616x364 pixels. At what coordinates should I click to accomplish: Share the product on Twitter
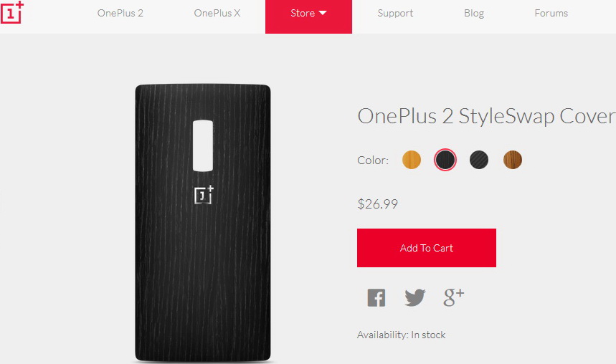pyautogui.click(x=415, y=297)
